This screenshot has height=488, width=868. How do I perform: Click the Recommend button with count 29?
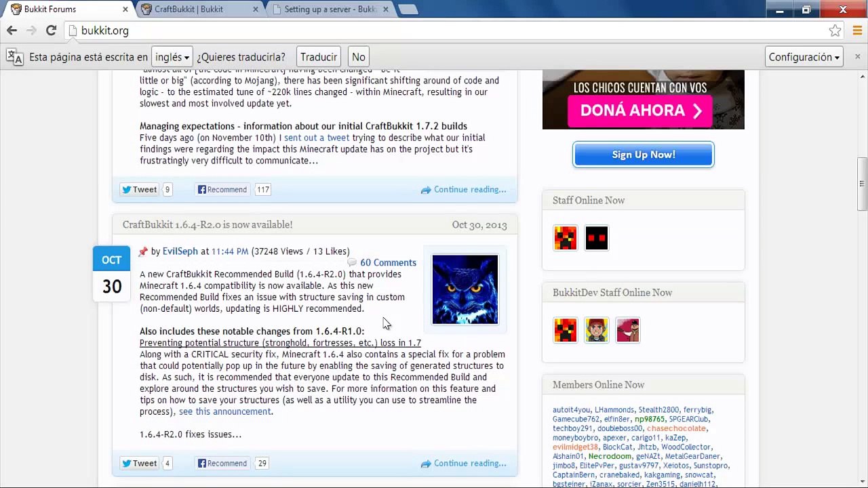pyautogui.click(x=222, y=464)
